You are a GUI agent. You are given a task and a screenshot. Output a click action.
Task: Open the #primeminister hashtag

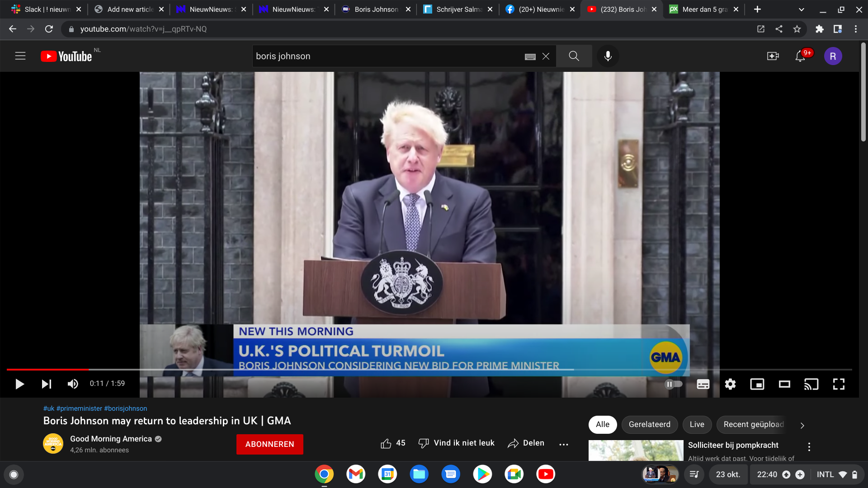pos(79,408)
